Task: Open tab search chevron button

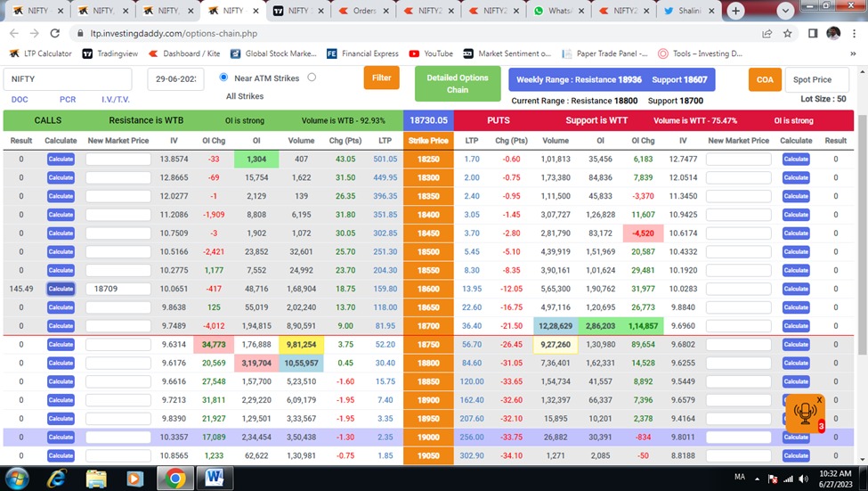Action: 785,11
